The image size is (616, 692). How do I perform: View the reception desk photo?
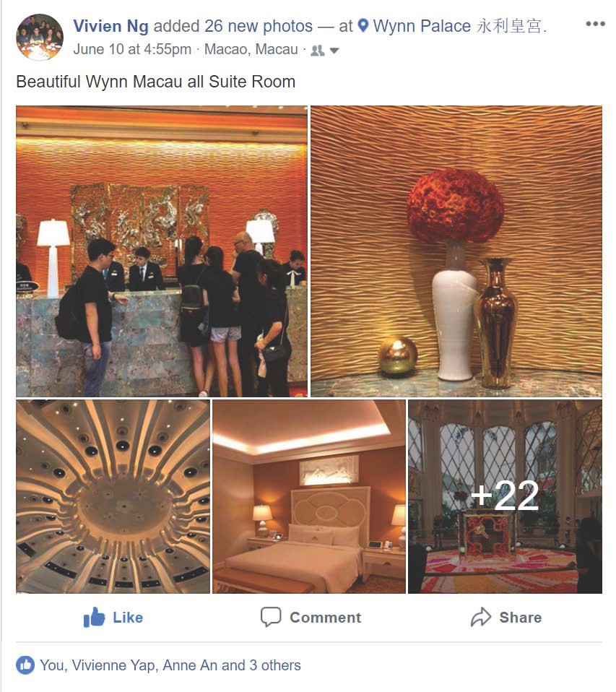[x=162, y=251]
